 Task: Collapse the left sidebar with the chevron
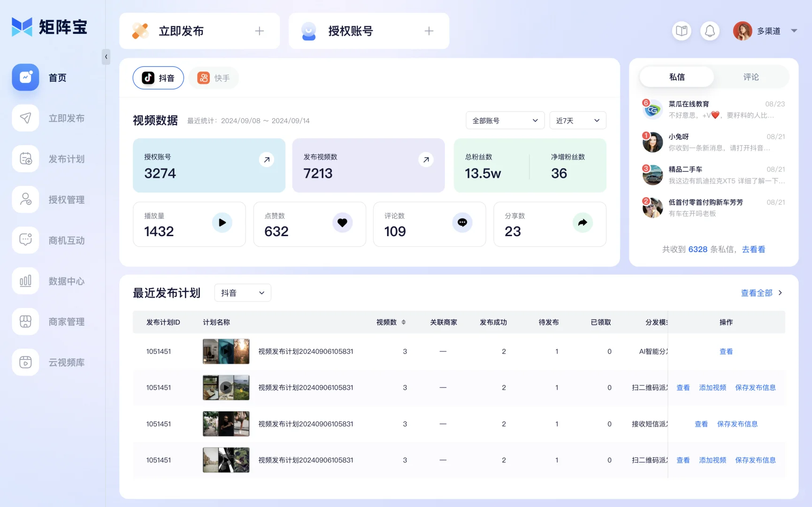pyautogui.click(x=106, y=57)
